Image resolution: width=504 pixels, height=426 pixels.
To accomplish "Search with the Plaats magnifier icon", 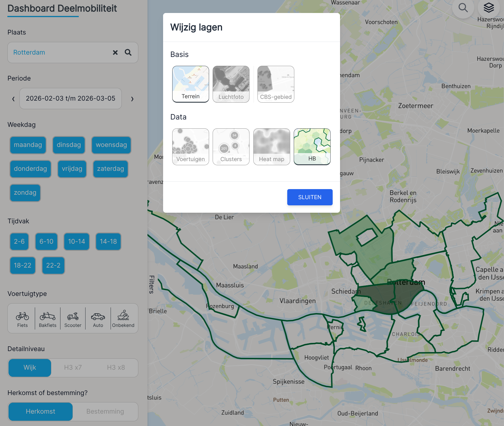I will pyautogui.click(x=128, y=53).
